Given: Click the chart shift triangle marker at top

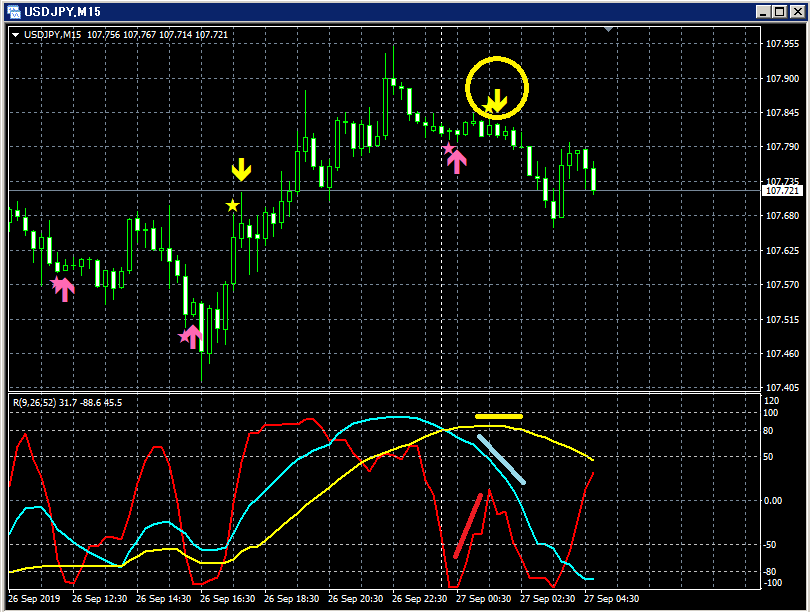Looking at the screenshot, I should [608, 29].
